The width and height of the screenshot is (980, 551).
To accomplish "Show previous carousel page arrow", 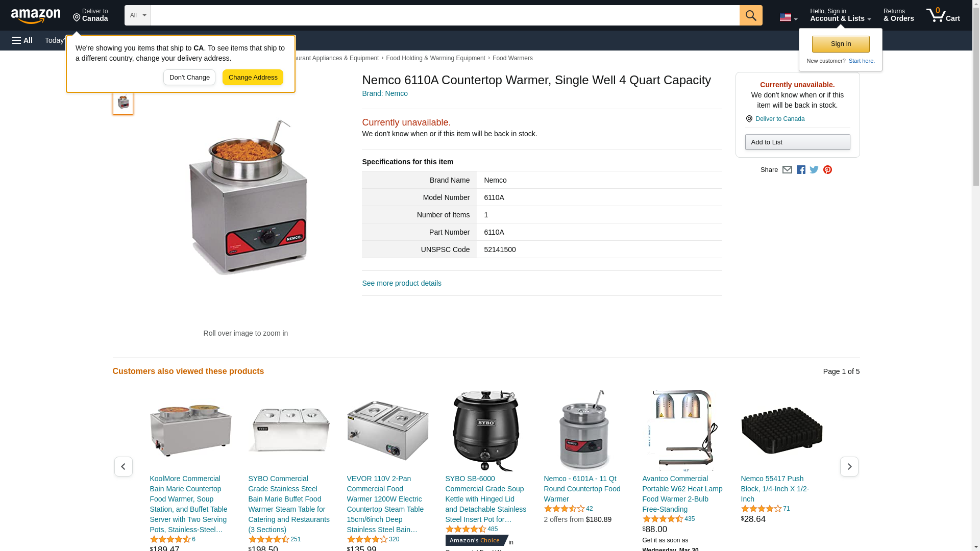I will [x=124, y=467].
